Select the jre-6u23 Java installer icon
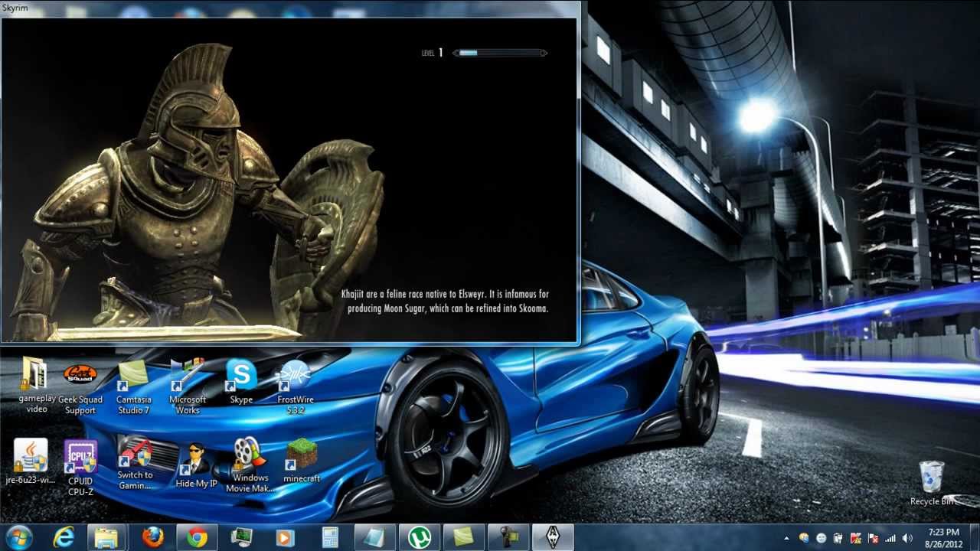This screenshot has height=551, width=980. [31, 461]
